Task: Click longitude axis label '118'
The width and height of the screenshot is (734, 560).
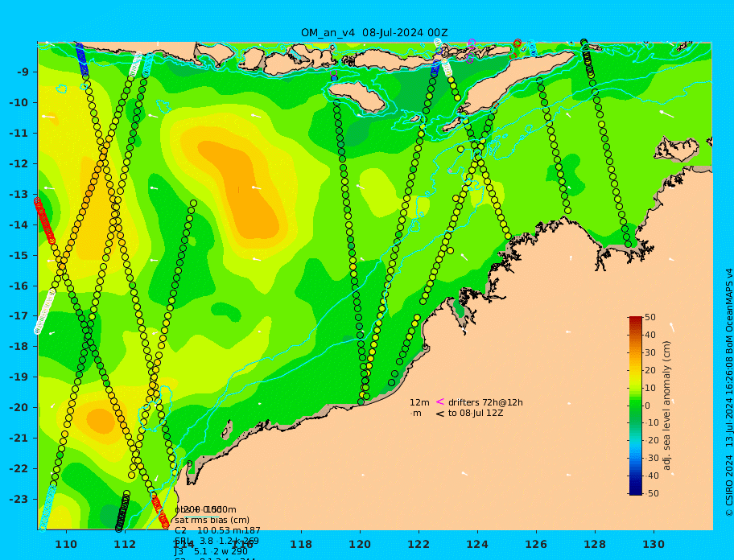Action: (301, 545)
